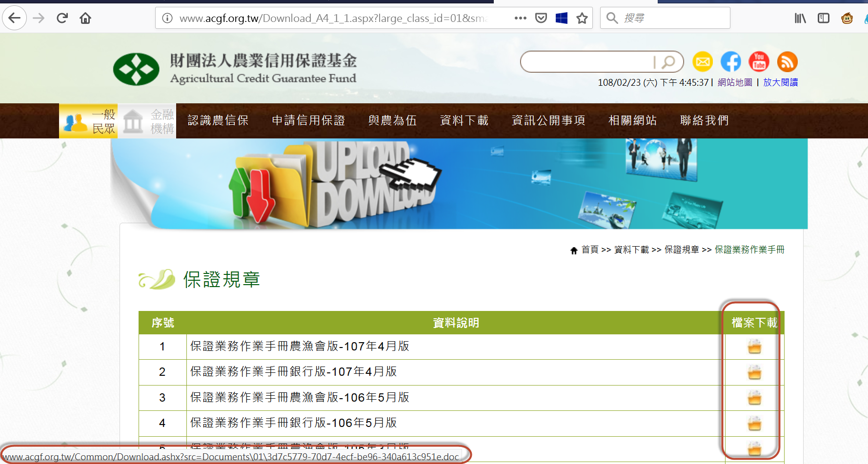Viewport: 868px width, 464px height.
Task: Click 保證業務作業手冊 in the breadcrumb
Action: [749, 250]
